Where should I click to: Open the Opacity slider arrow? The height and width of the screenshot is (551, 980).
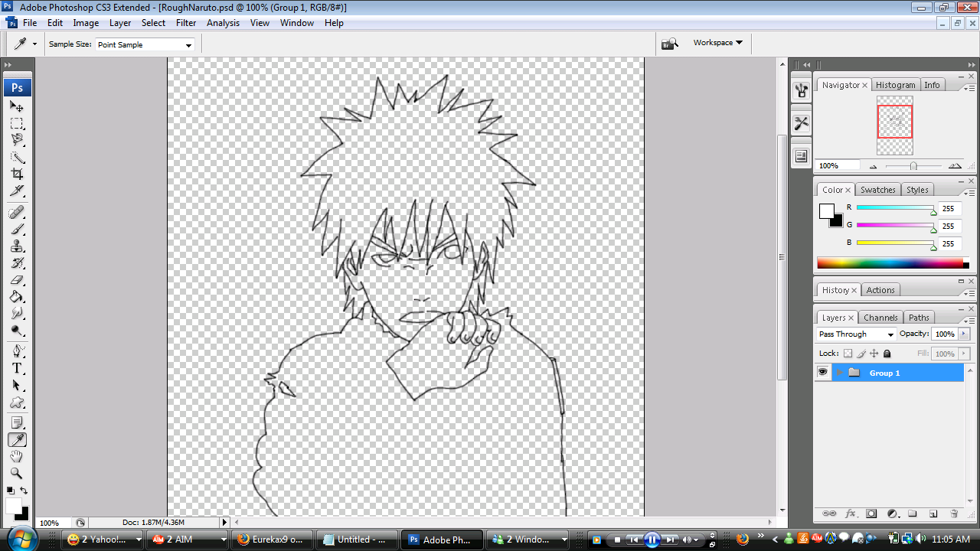click(x=964, y=334)
